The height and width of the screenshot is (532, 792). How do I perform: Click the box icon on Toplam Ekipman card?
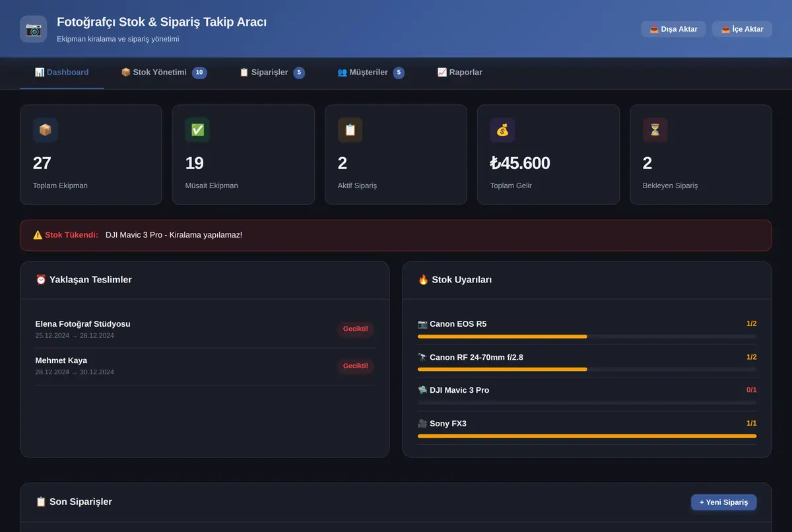[x=45, y=130]
